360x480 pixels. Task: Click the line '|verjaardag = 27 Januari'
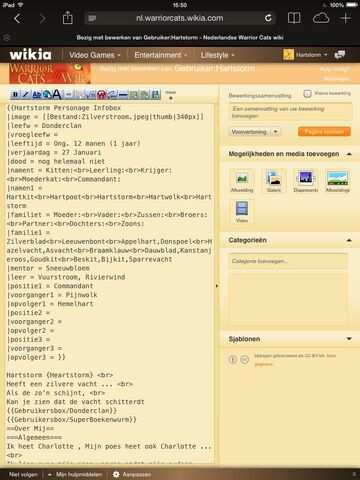(54, 152)
